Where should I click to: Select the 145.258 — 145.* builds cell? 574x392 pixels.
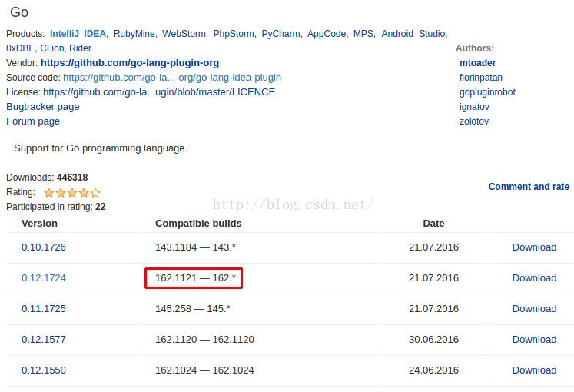tap(193, 309)
